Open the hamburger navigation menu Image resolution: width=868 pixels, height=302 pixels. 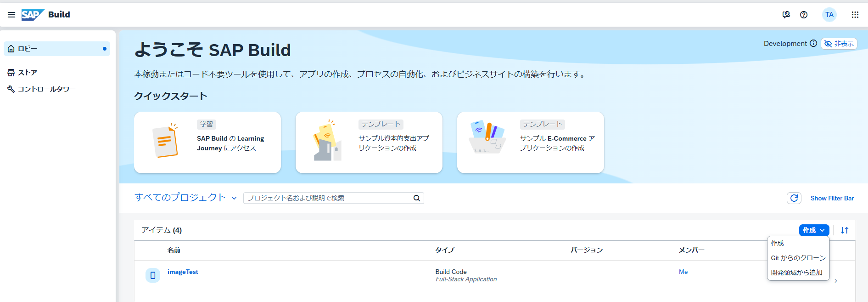tap(11, 15)
